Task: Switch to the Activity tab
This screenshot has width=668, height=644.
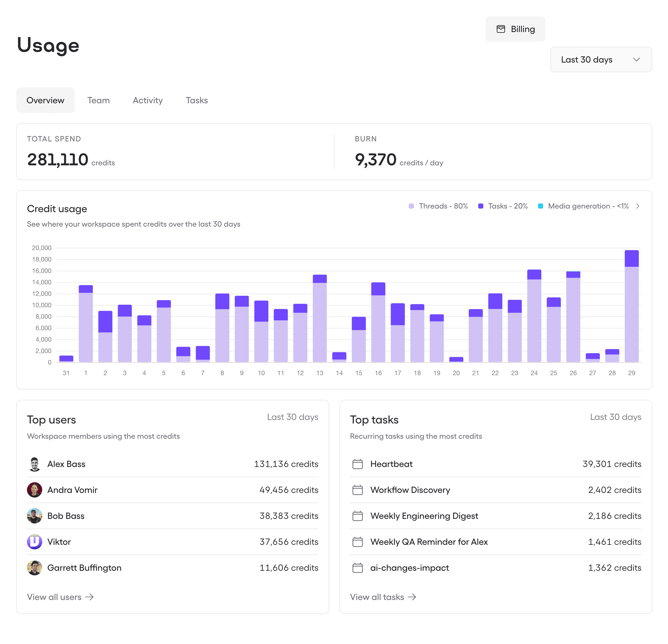Action: point(148,100)
